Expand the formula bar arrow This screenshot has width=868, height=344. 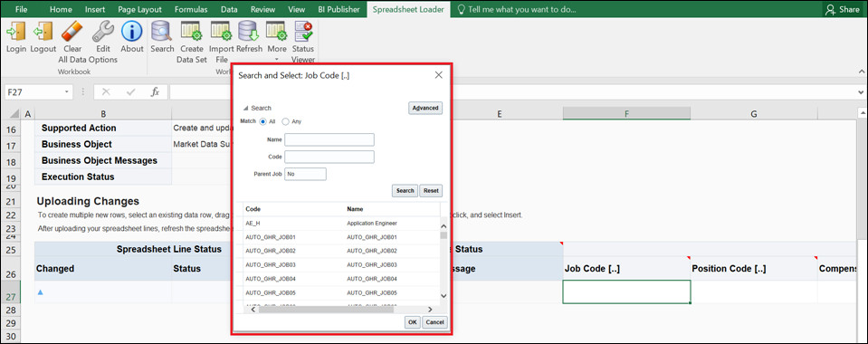861,92
